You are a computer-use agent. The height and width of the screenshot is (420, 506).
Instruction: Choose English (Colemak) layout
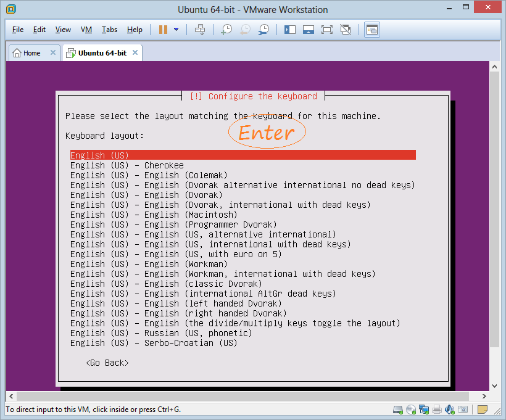pyautogui.click(x=149, y=175)
